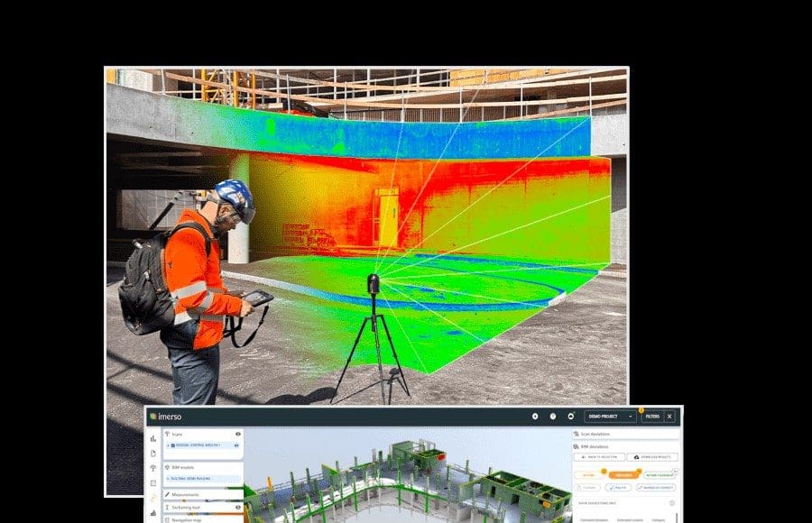This screenshot has height=523, width=812.
Task: Open the Scan deviations section
Action: 599,434
